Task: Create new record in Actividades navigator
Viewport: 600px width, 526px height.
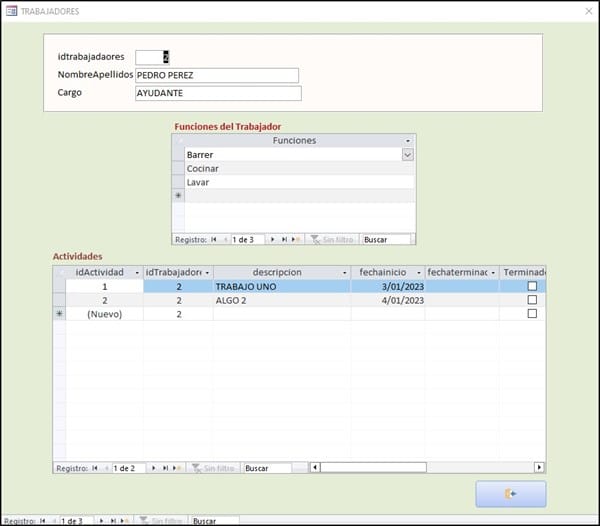Action: [x=177, y=468]
